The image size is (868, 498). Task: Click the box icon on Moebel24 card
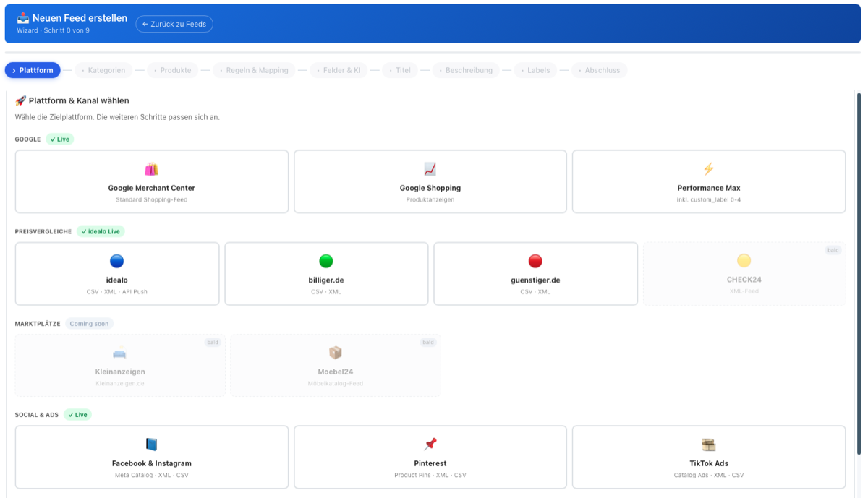335,353
